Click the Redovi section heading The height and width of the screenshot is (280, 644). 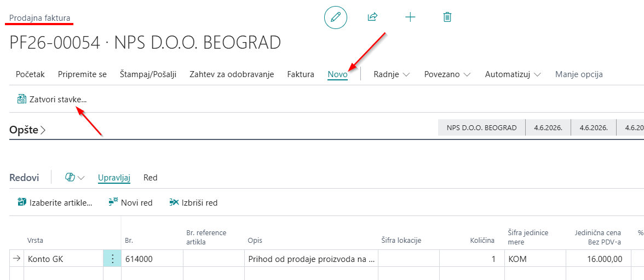coord(24,178)
